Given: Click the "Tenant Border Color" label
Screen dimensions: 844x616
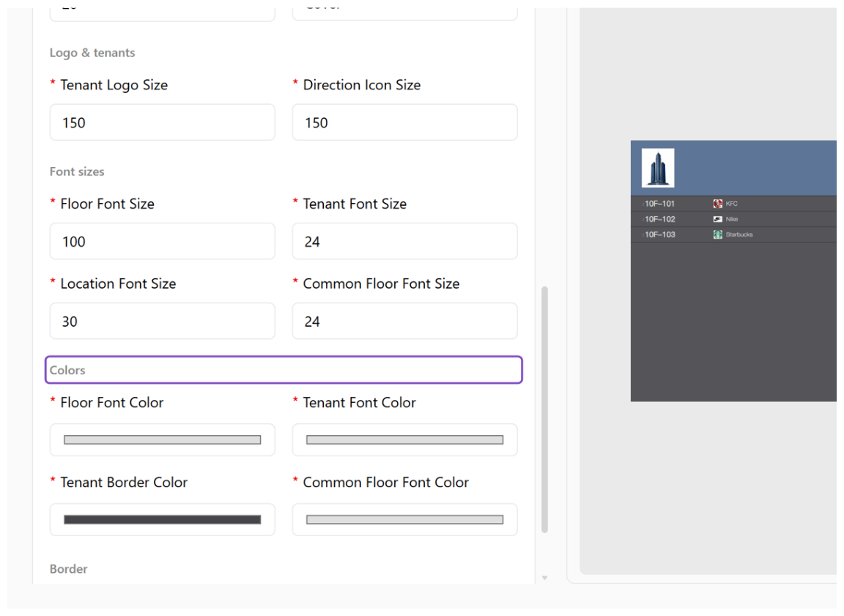Looking at the screenshot, I should pos(124,482).
